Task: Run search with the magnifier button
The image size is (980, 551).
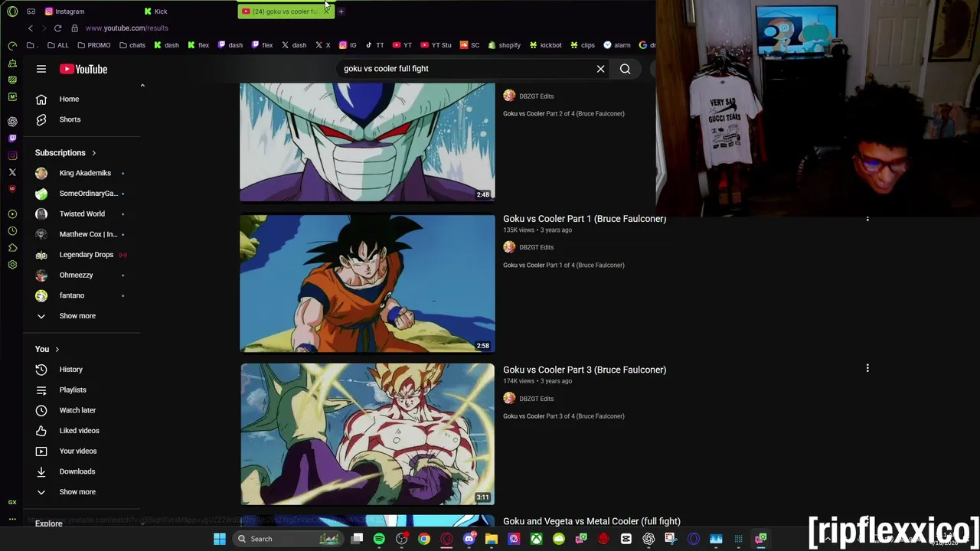Action: coord(626,69)
